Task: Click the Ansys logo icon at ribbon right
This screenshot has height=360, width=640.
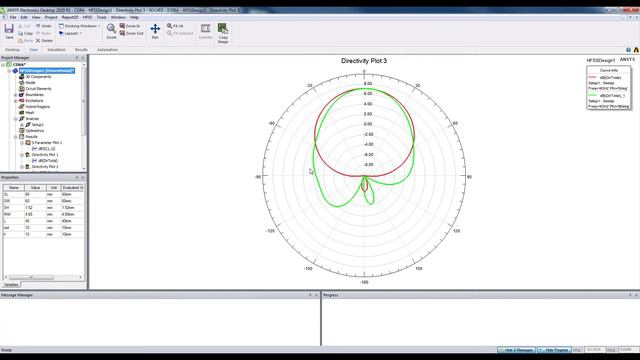Action: [636, 50]
